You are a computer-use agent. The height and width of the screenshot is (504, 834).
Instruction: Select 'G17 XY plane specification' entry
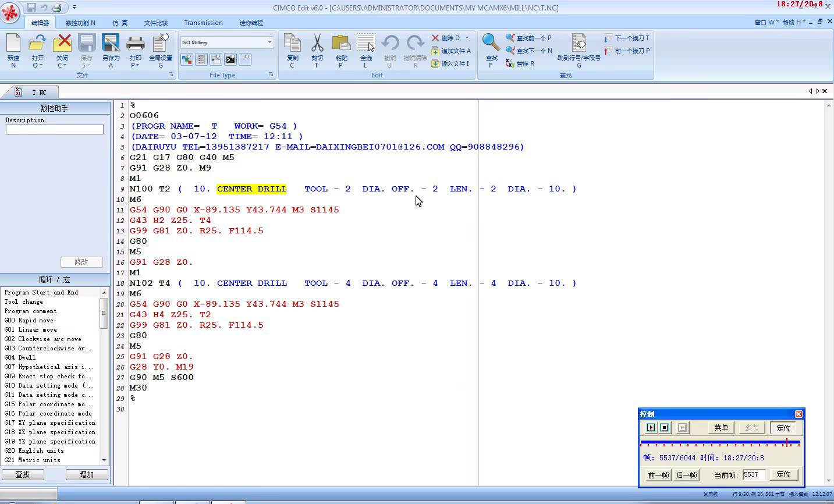coord(50,423)
